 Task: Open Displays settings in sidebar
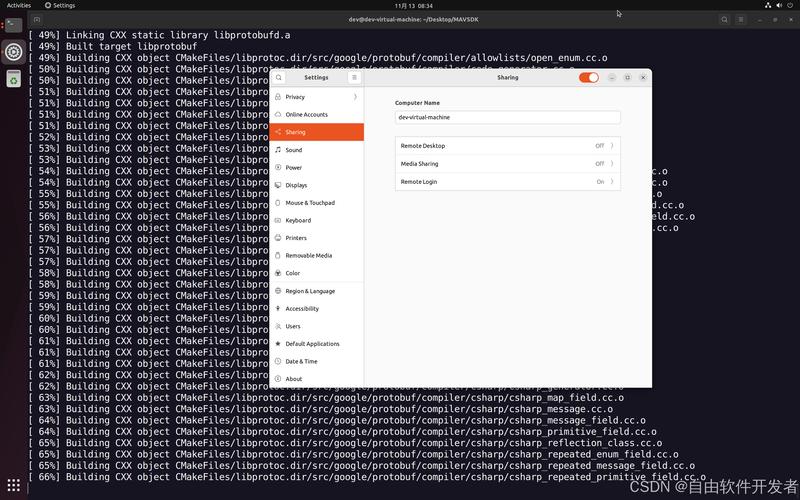[296, 185]
